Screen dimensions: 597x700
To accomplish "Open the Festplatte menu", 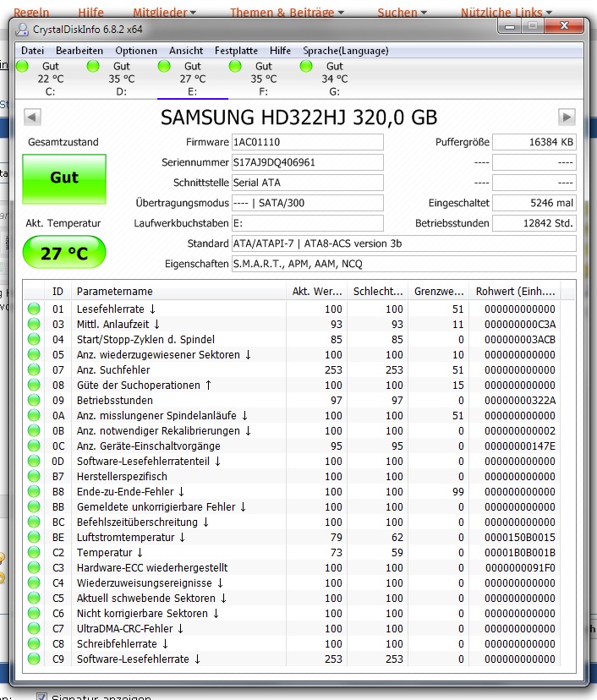I will click(236, 51).
